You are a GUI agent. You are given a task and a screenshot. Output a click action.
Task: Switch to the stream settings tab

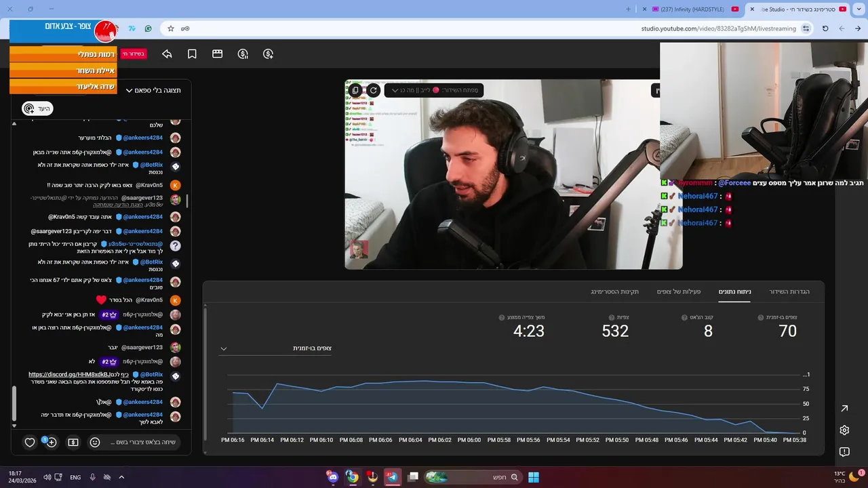(789, 291)
